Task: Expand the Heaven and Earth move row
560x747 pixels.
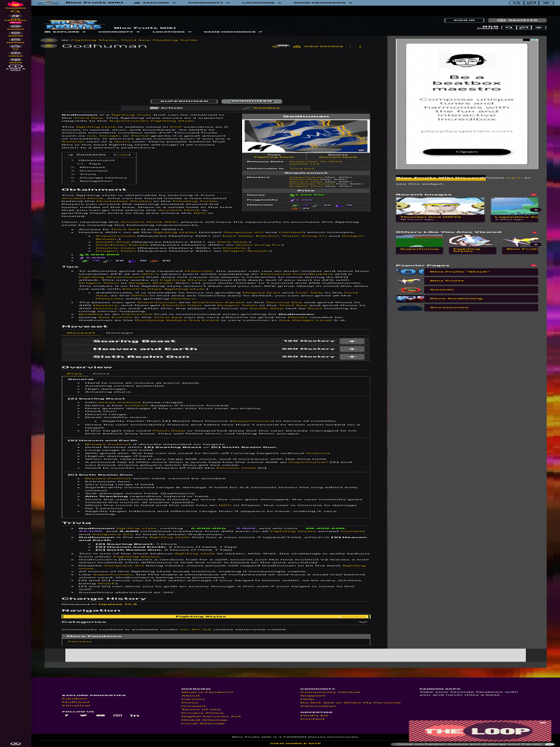Action: pyautogui.click(x=352, y=349)
